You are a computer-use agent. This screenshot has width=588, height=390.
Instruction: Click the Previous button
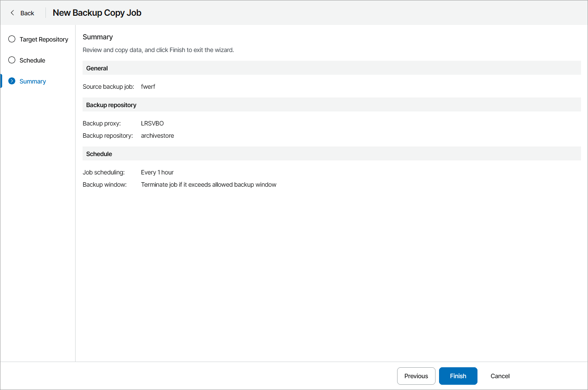coord(416,376)
